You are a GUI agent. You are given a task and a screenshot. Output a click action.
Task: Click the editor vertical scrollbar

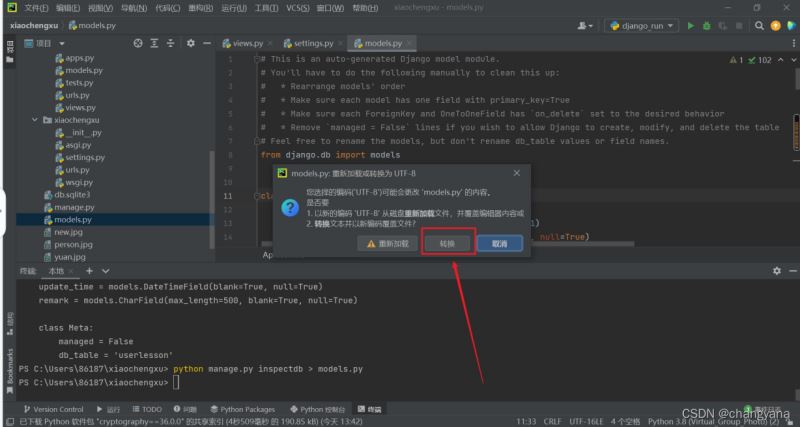(794, 150)
